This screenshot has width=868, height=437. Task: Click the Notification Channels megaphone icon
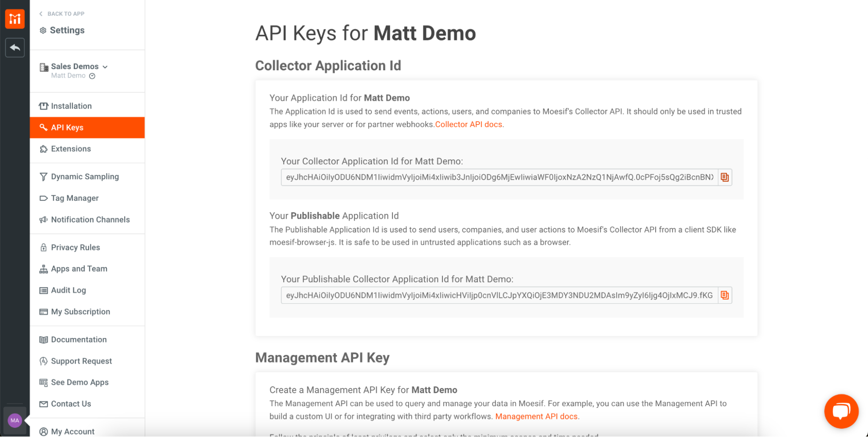[x=43, y=220]
